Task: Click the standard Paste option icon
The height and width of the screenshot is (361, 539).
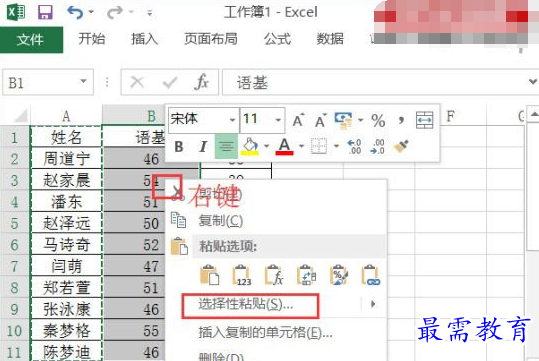Action: click(x=209, y=275)
